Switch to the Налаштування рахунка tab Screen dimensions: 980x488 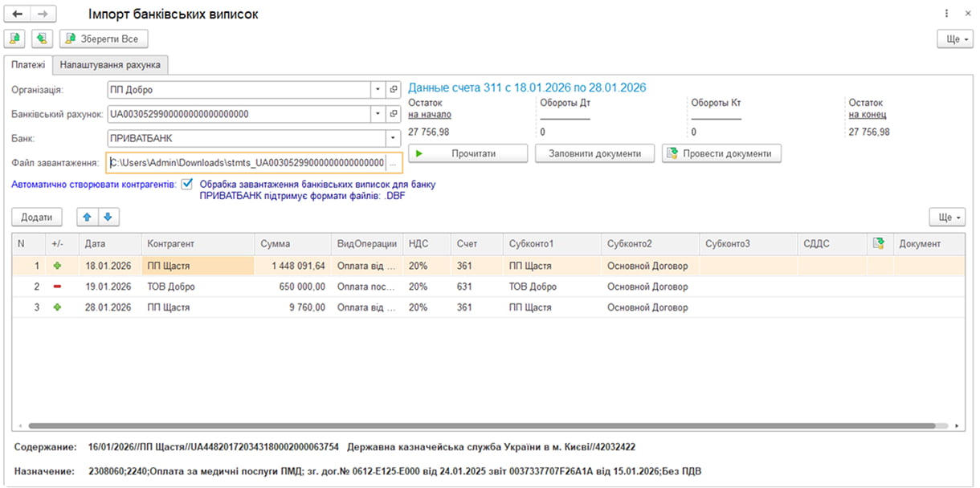pyautogui.click(x=110, y=65)
